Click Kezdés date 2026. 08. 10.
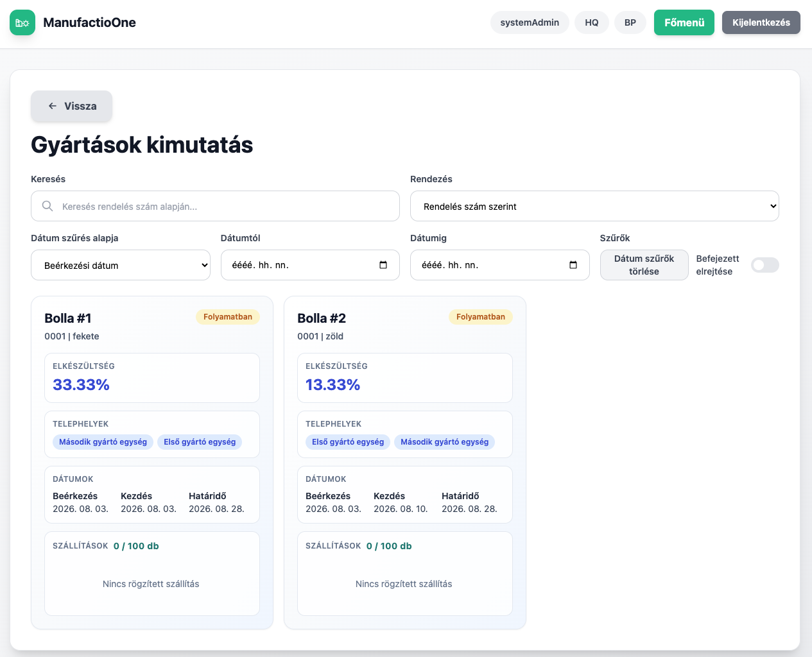Viewport: 812px width, 657px height. pos(401,509)
